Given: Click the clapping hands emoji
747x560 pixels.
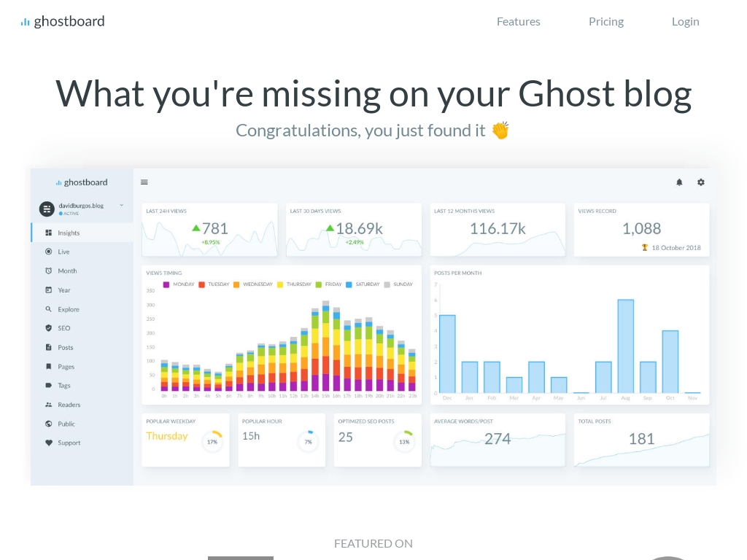Looking at the screenshot, I should (x=500, y=130).
